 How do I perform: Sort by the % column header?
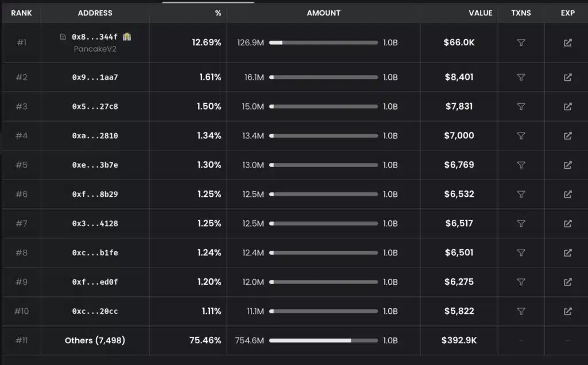point(218,13)
